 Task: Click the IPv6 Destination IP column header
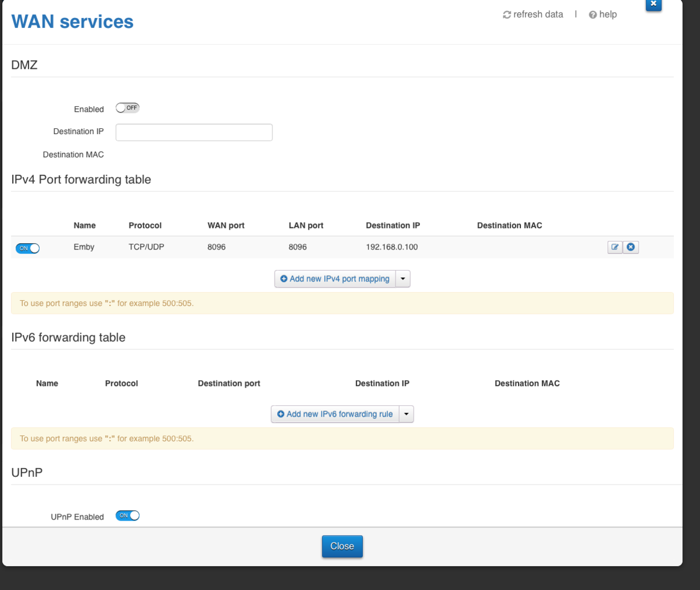[x=382, y=384]
